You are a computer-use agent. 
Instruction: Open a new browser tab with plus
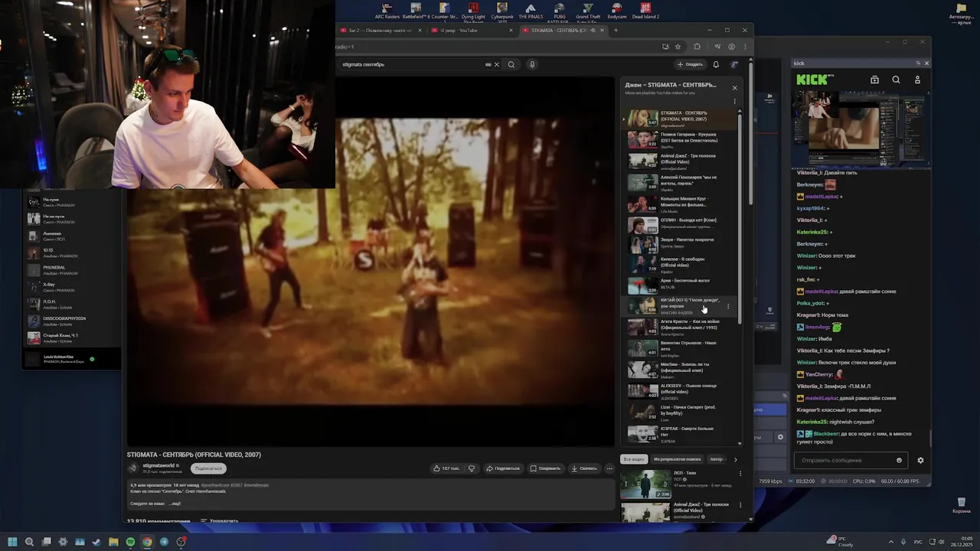coord(616,31)
